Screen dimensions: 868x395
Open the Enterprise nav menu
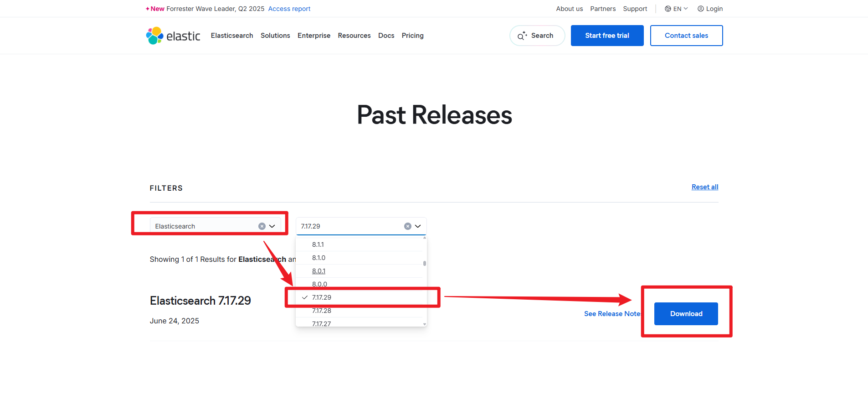click(x=314, y=36)
